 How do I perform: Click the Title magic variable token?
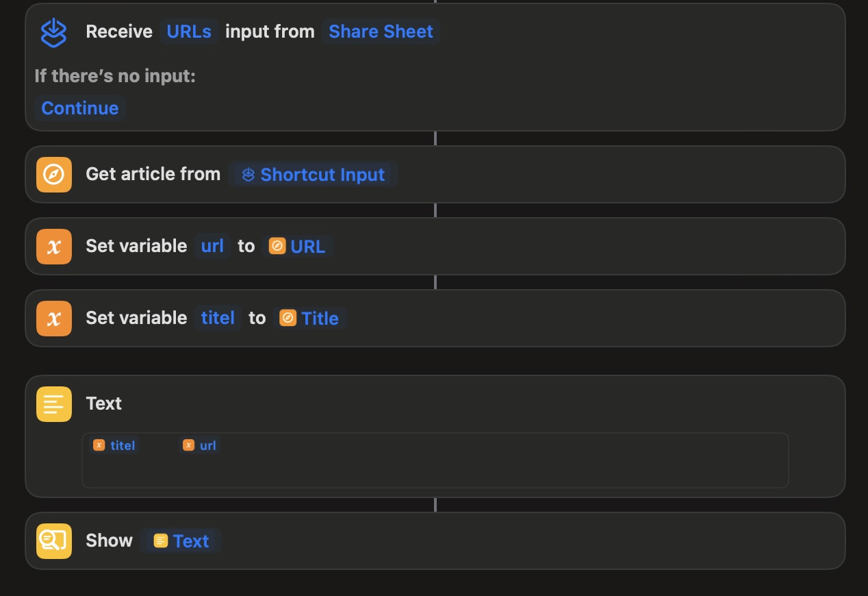310,319
